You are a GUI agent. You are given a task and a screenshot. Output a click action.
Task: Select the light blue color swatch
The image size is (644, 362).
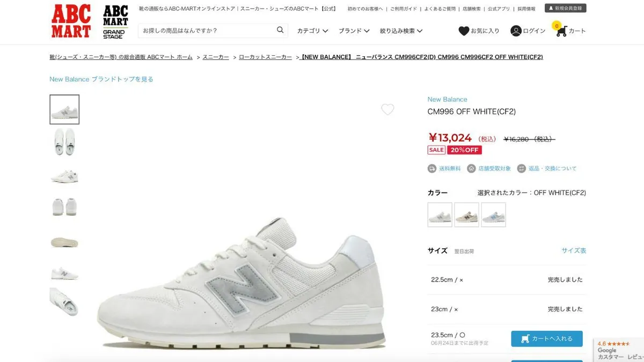[x=493, y=215]
